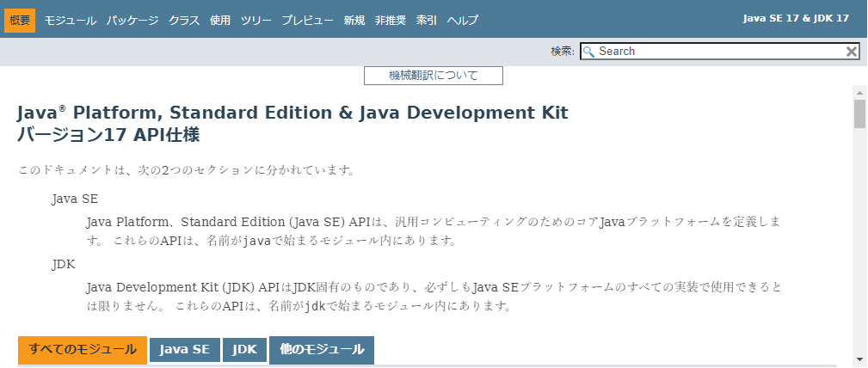Open the 機械翻訳について button

pyautogui.click(x=434, y=76)
